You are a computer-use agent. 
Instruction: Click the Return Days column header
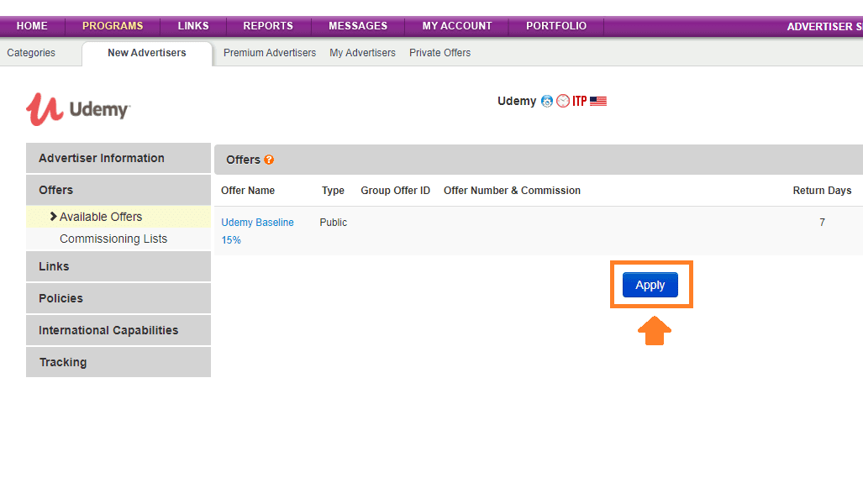pos(822,191)
